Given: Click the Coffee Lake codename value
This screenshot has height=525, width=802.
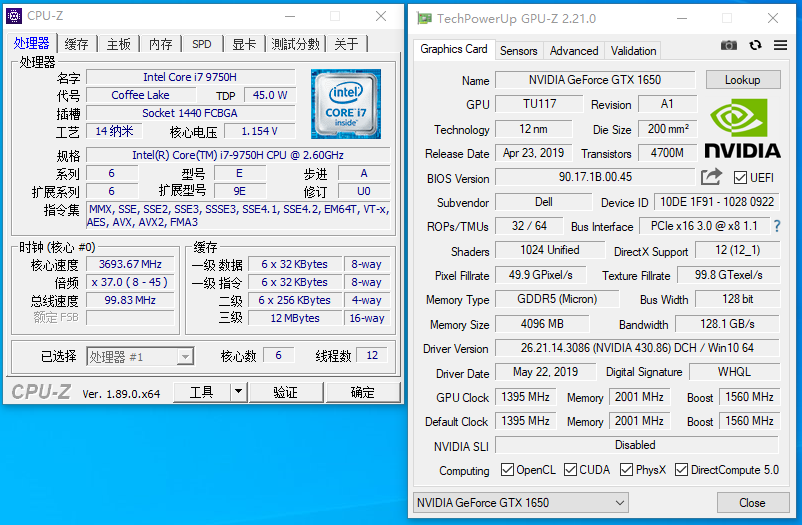Looking at the screenshot, I should click(141, 95).
